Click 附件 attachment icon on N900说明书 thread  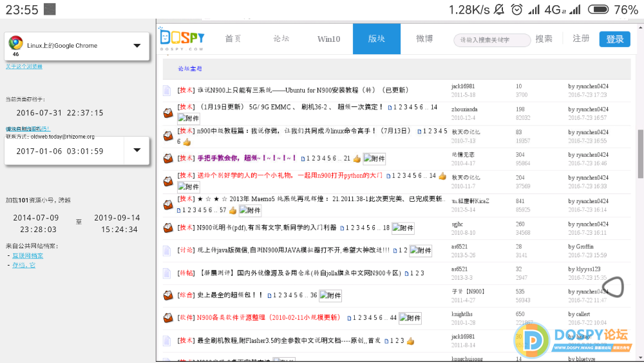404,228
